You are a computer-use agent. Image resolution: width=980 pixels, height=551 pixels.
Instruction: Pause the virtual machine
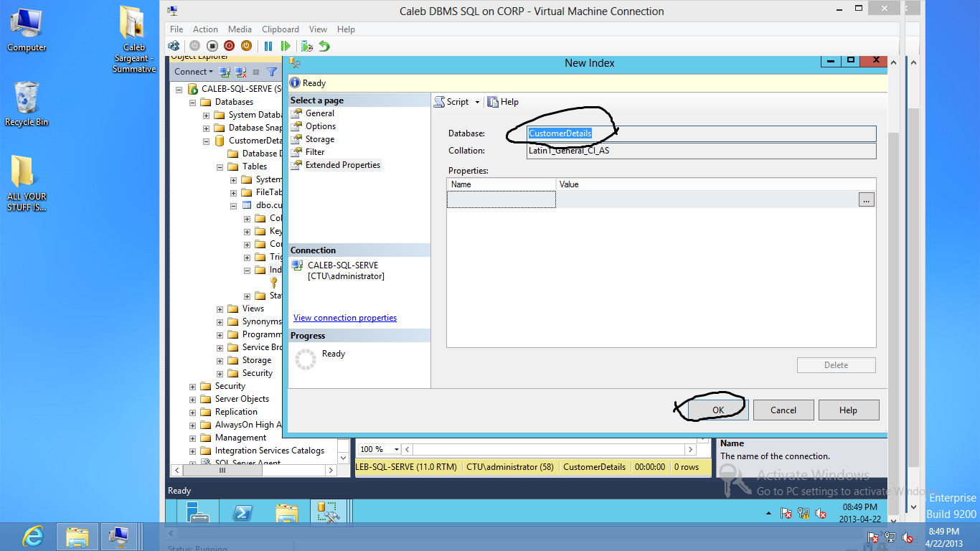click(x=268, y=46)
